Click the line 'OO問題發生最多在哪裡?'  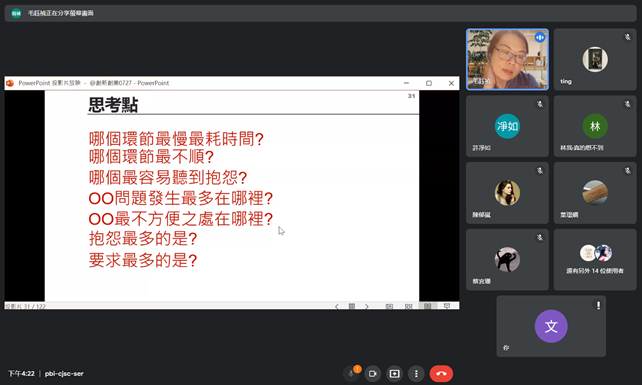pyautogui.click(x=181, y=198)
